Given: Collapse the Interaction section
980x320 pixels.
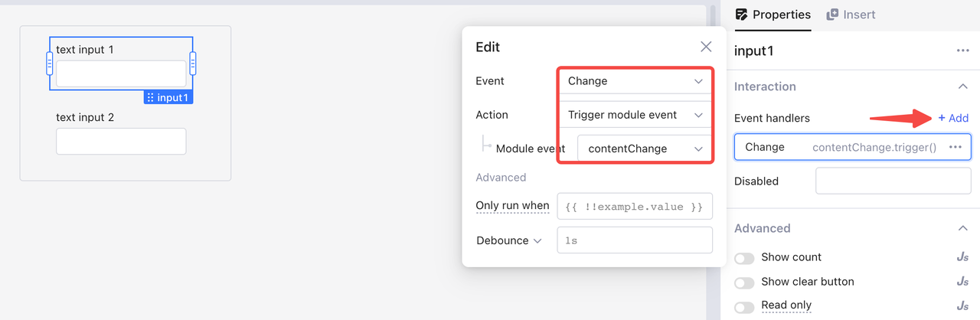Looking at the screenshot, I should (x=962, y=87).
